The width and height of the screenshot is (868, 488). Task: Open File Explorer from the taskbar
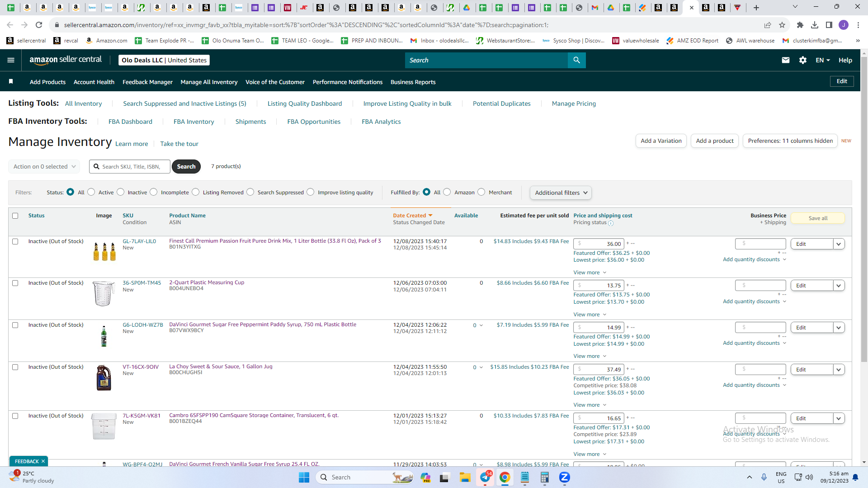(465, 477)
